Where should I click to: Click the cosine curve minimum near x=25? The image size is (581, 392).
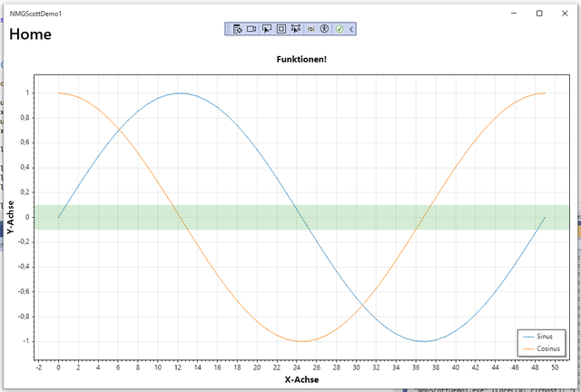[302, 341]
